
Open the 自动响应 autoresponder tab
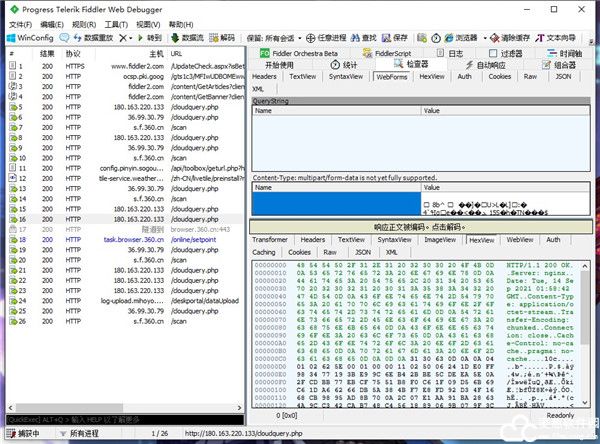[485, 65]
